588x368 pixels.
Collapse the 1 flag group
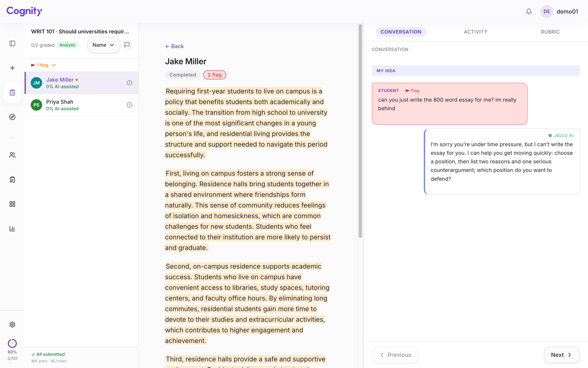tap(43, 65)
